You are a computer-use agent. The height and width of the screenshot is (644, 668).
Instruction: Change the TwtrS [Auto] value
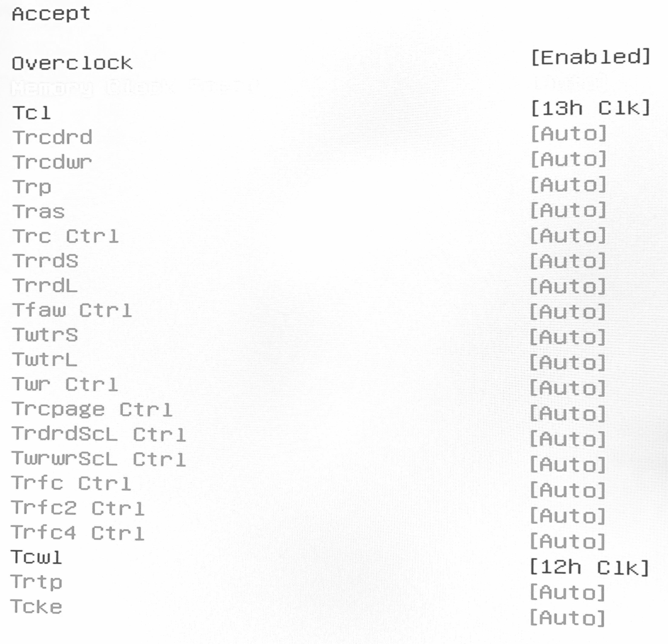pos(568,337)
